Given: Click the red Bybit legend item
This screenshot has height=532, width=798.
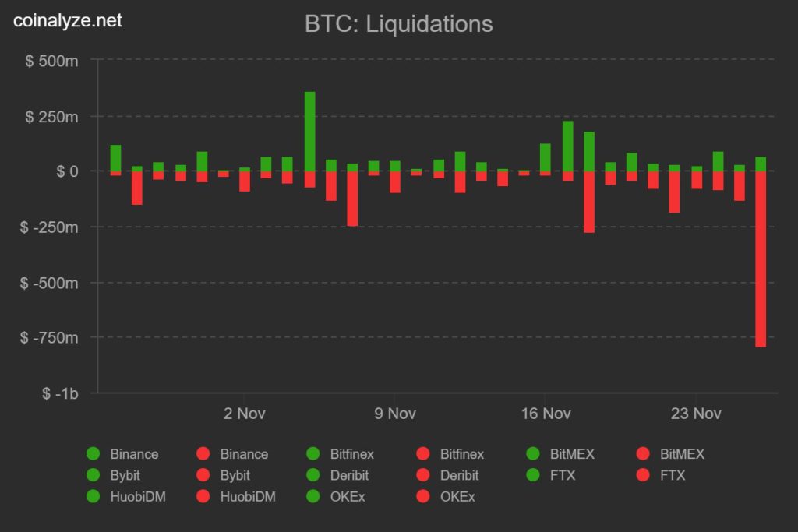Looking at the screenshot, I should [223, 475].
